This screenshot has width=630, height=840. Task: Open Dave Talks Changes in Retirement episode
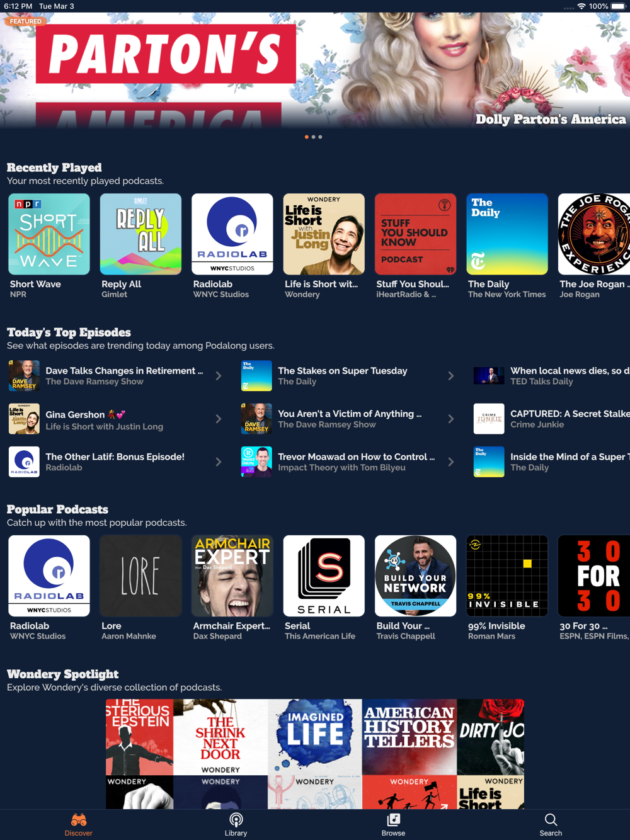[124, 371]
